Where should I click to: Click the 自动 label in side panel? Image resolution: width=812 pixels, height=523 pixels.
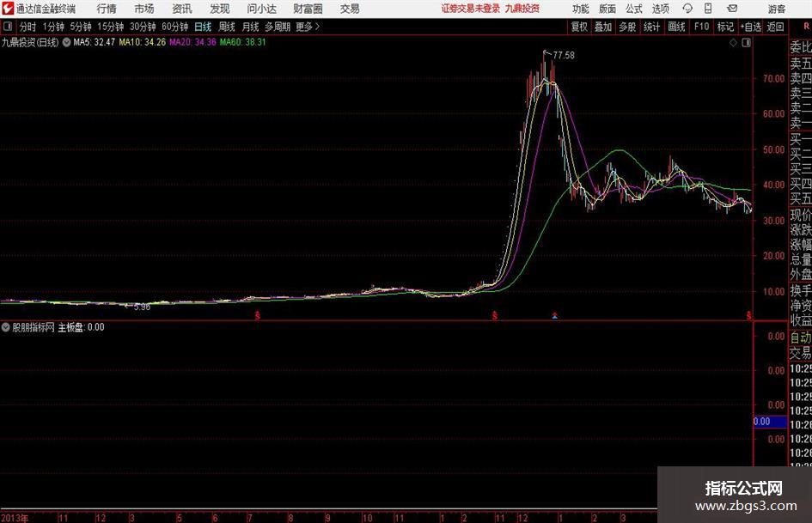coord(801,338)
